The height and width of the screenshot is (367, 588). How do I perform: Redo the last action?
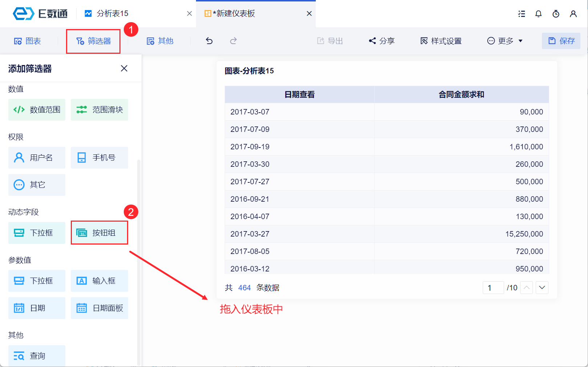coord(233,41)
